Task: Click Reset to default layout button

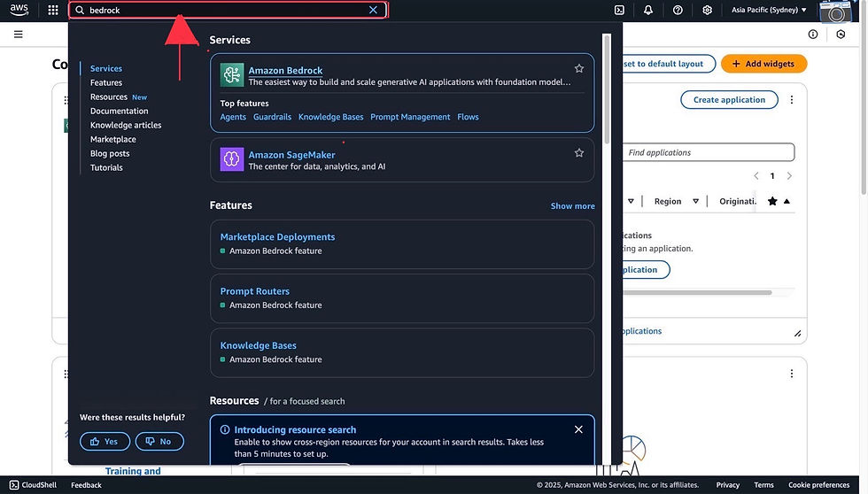Action: (669, 64)
